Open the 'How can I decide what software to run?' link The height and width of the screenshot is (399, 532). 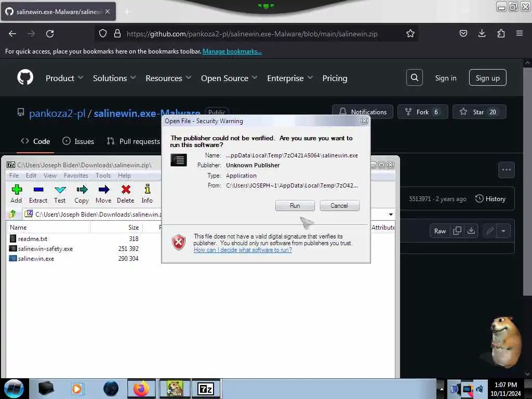pos(243,250)
